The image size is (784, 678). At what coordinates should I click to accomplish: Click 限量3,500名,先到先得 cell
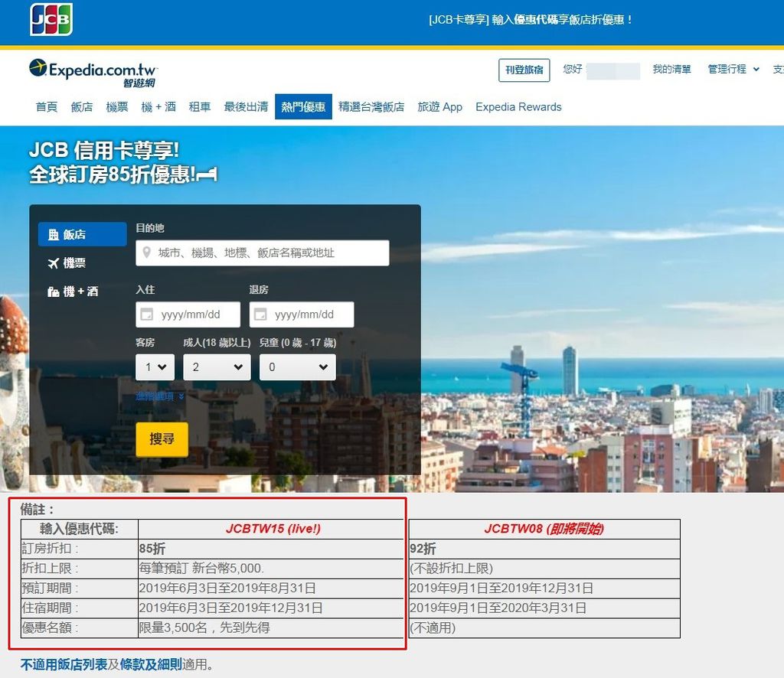click(271, 627)
